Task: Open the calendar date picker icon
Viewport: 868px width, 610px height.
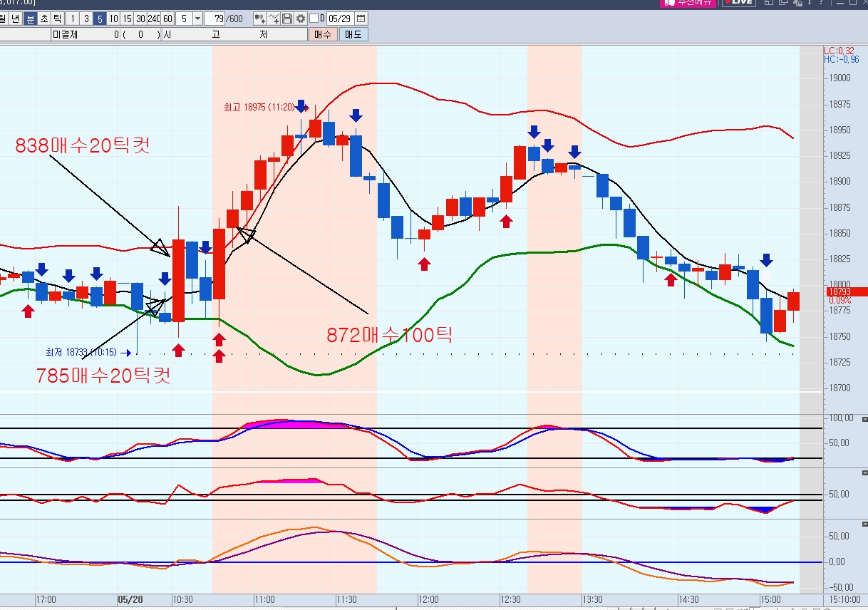Action: coord(361,19)
